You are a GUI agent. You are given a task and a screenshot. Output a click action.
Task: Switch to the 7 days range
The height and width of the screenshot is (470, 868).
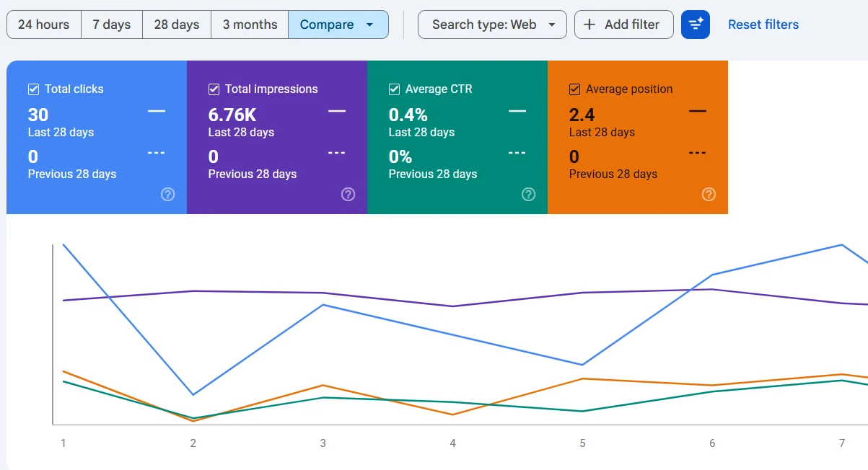click(112, 25)
